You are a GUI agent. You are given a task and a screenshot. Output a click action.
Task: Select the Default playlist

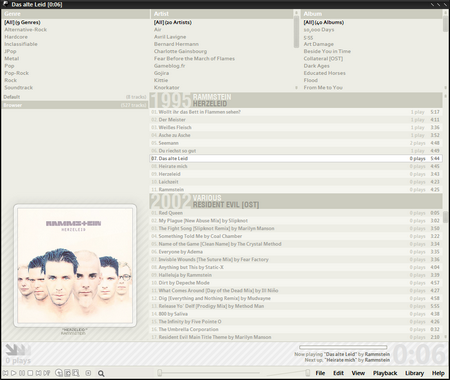tap(75, 97)
